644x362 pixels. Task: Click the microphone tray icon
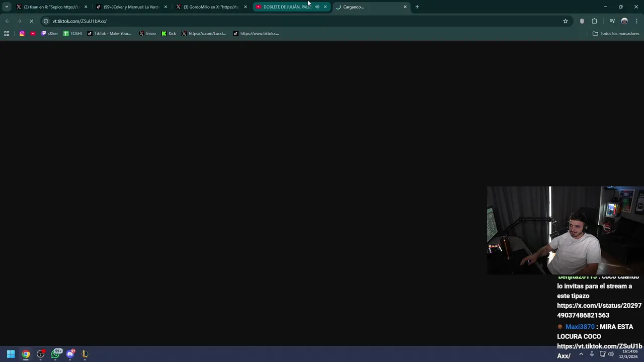coord(592,354)
